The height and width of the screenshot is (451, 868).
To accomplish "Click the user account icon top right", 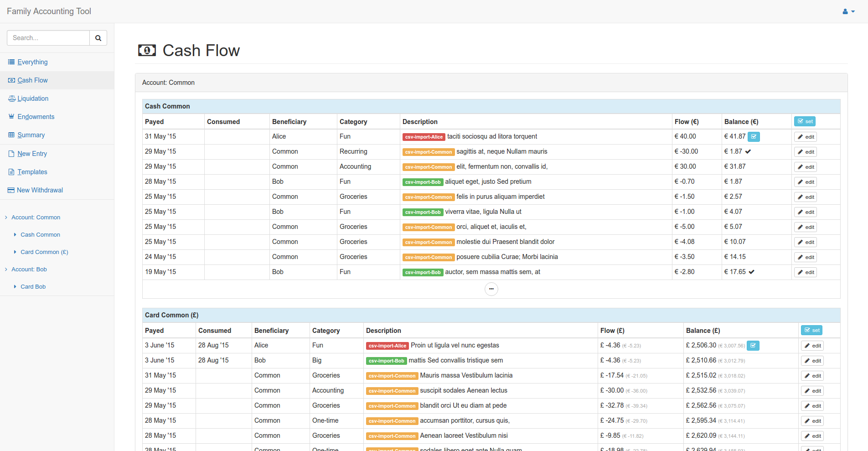I will (x=845, y=11).
